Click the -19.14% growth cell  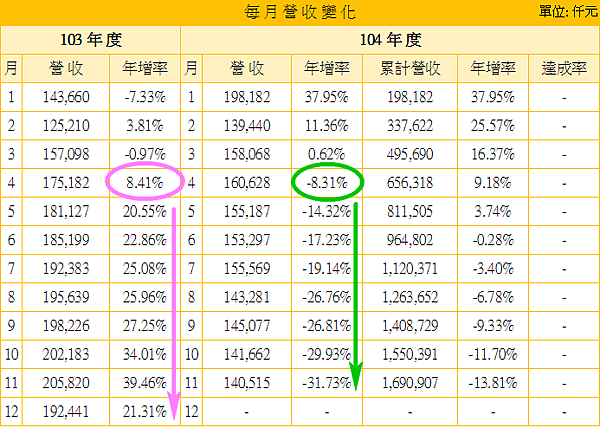[x=326, y=269]
